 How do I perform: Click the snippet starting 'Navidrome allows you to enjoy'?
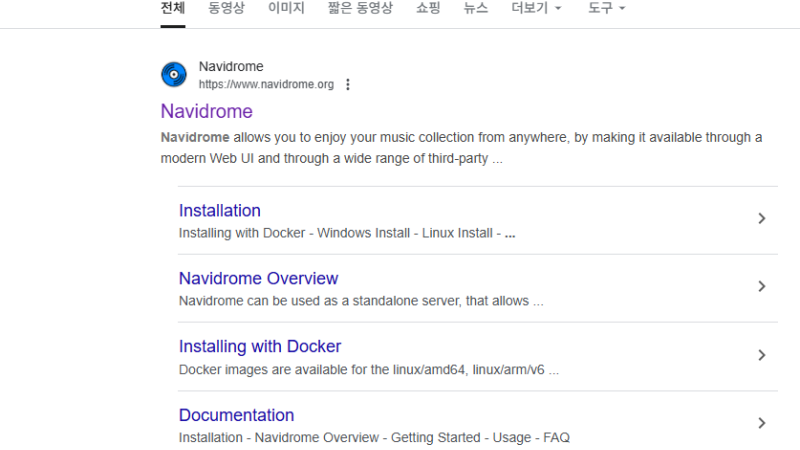tap(461, 148)
